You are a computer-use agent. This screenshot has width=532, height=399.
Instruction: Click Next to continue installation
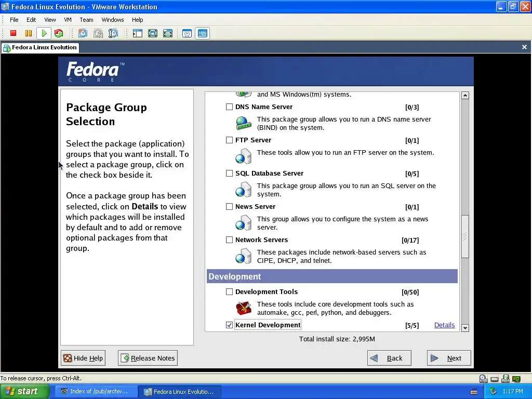[x=449, y=358]
